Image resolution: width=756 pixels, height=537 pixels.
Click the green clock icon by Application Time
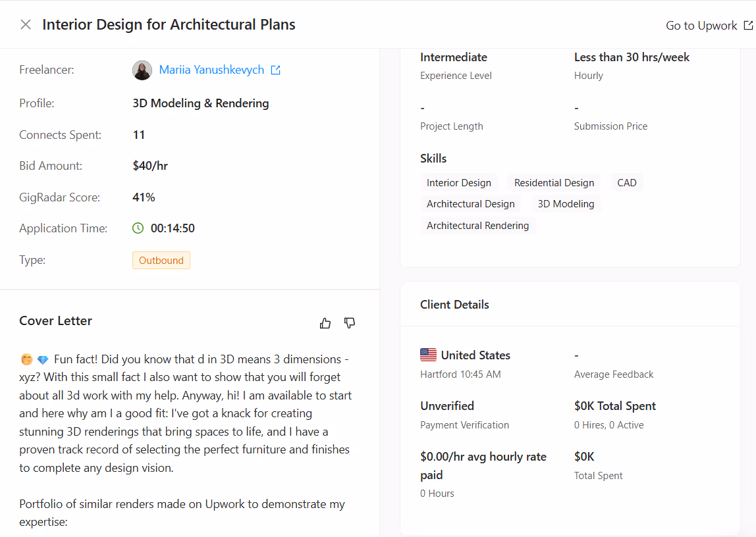[x=138, y=228]
